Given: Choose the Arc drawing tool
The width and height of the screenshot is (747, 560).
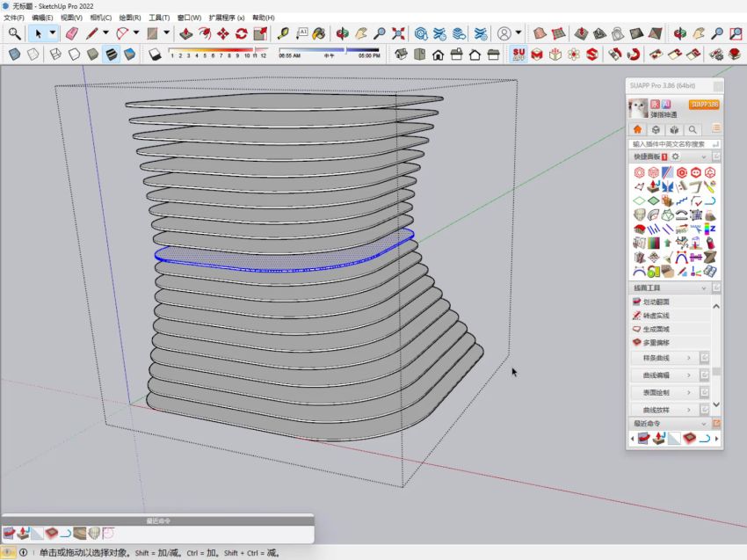Looking at the screenshot, I should [x=122, y=33].
